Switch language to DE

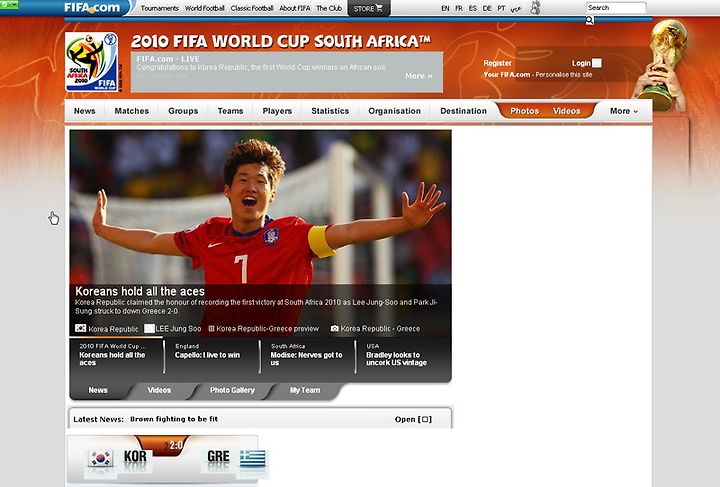[x=487, y=8]
